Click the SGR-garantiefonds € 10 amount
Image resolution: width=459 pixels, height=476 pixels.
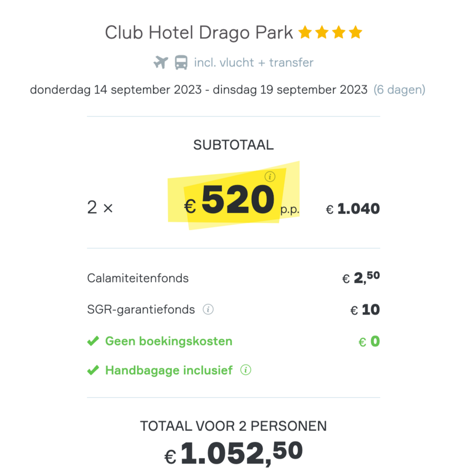pos(365,310)
